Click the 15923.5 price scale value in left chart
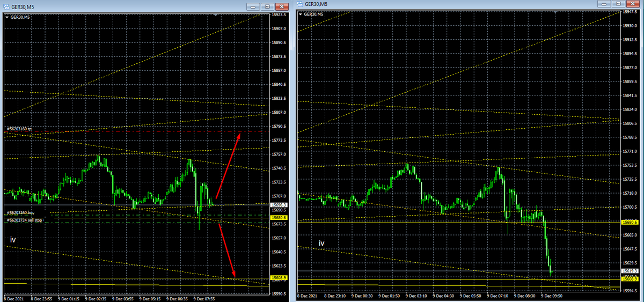 tap(279, 15)
